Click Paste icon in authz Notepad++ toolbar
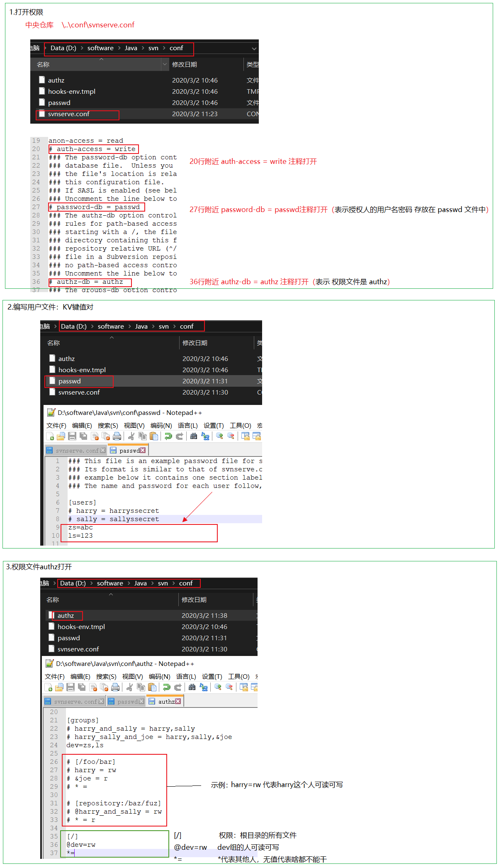The height and width of the screenshot is (868, 501). pyautogui.click(x=152, y=687)
